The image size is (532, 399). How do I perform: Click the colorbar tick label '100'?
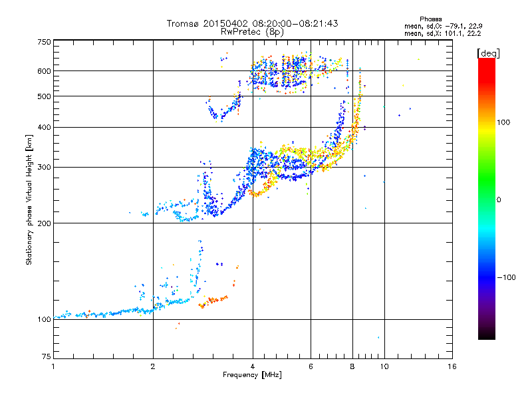coord(503,122)
